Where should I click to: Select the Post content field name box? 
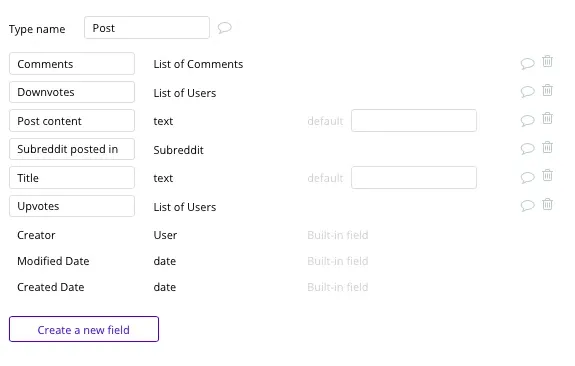point(72,121)
